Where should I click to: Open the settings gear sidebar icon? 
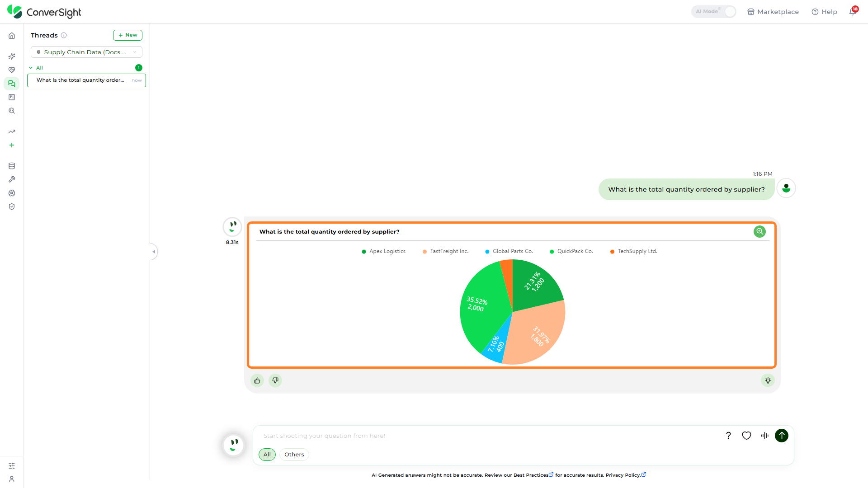12,193
